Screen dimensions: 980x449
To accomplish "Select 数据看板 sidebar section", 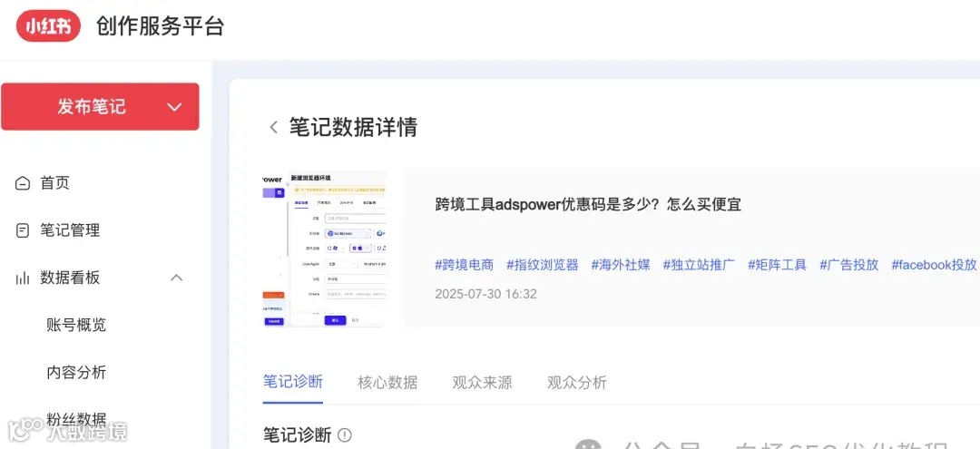I will [70, 278].
